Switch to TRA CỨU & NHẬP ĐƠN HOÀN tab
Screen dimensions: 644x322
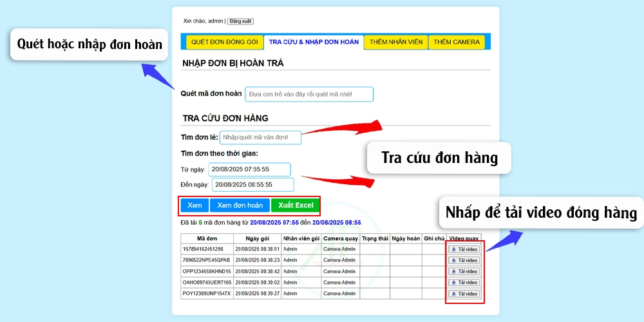pyautogui.click(x=313, y=42)
